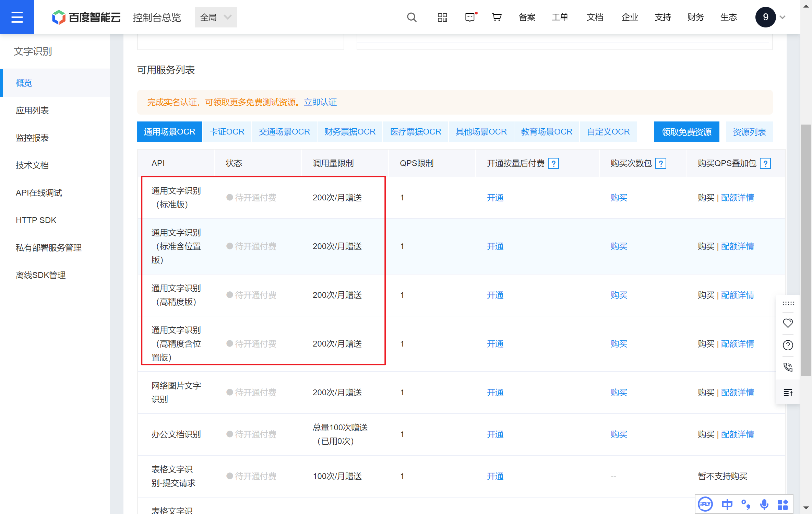The width and height of the screenshot is (812, 514).
Task: Open 控制台总览 in header
Action: tap(157, 17)
